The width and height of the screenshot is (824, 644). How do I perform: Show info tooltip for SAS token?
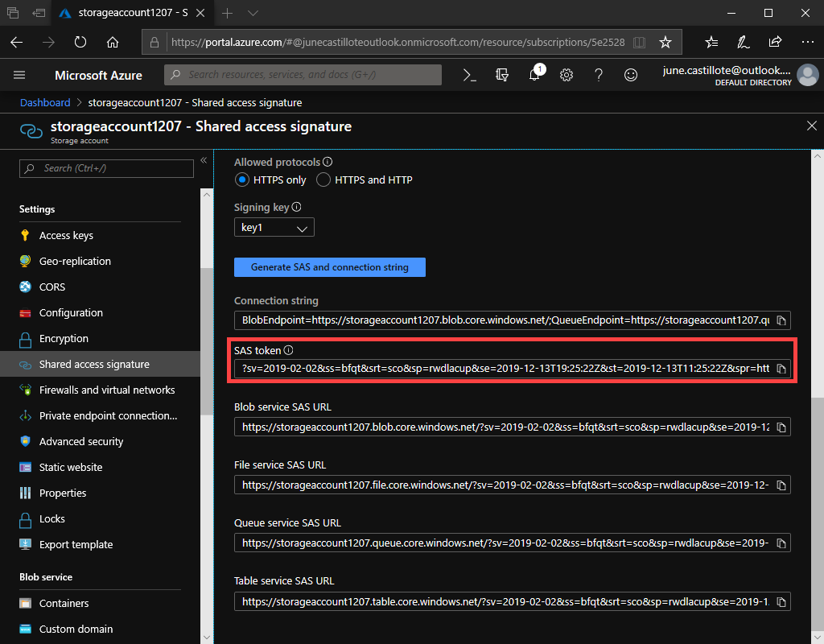coord(289,350)
